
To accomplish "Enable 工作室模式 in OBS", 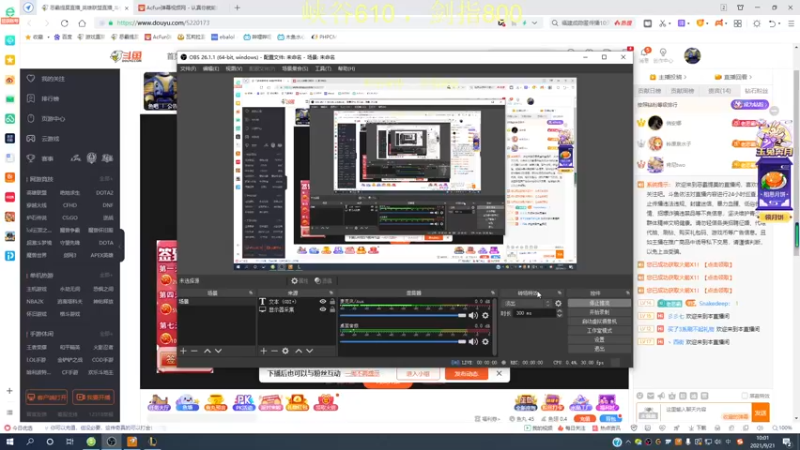I will 599,331.
